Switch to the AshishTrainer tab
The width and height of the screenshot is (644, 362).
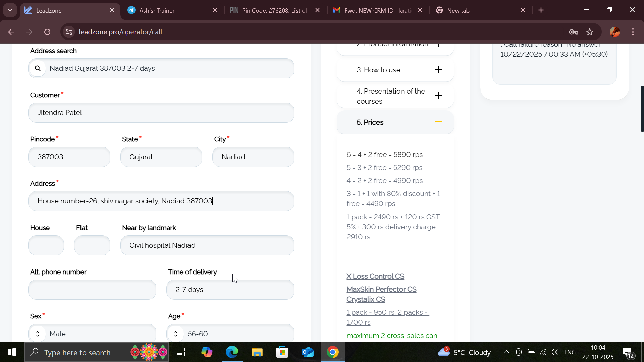pyautogui.click(x=157, y=10)
